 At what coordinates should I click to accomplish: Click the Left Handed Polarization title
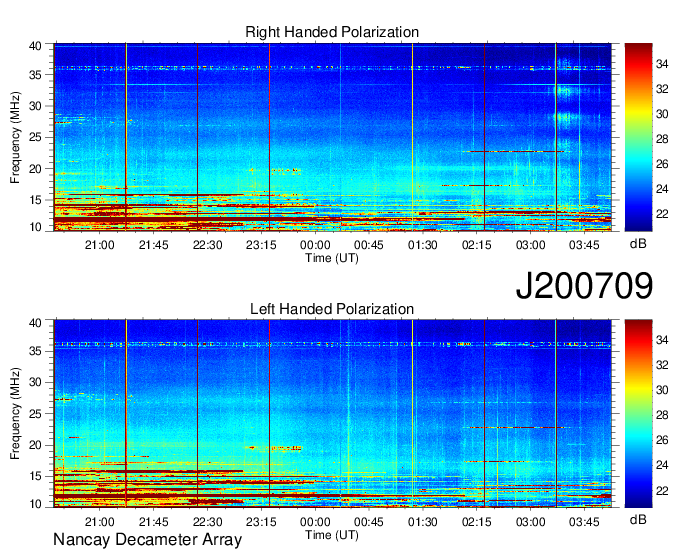click(x=332, y=309)
